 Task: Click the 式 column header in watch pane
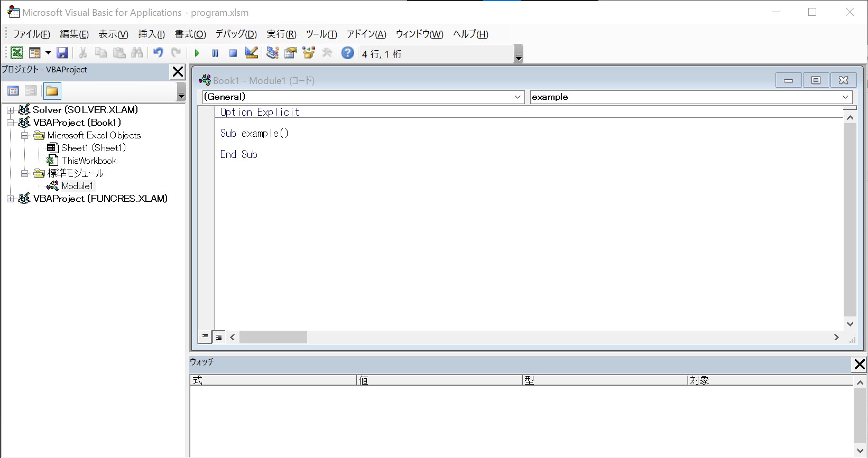(x=273, y=380)
